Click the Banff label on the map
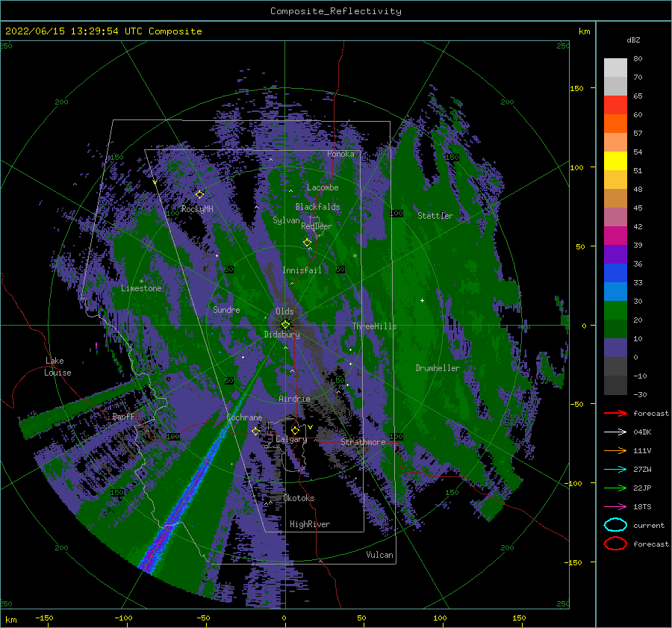This screenshot has height=628, width=672. pos(123,416)
